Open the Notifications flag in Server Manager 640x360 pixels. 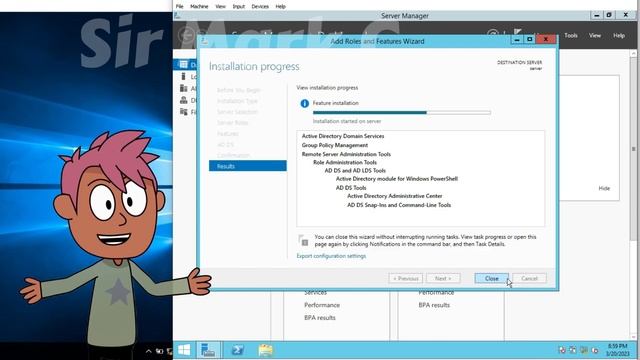(x=518, y=32)
